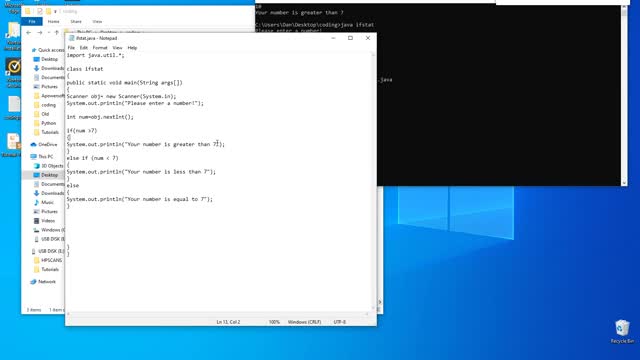This screenshot has height=360, width=640.
Task: Click the new folder icon in Explorer title bar
Action: click(x=49, y=11)
